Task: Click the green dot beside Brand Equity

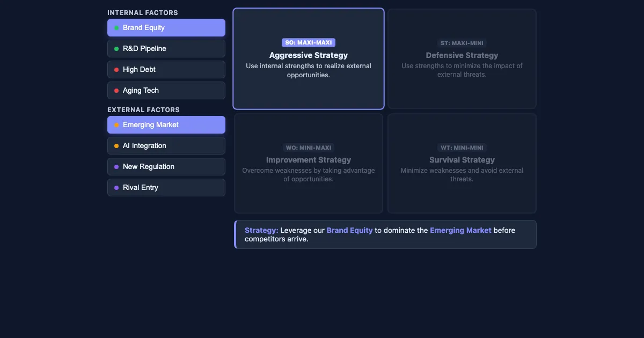Action: pos(116,28)
